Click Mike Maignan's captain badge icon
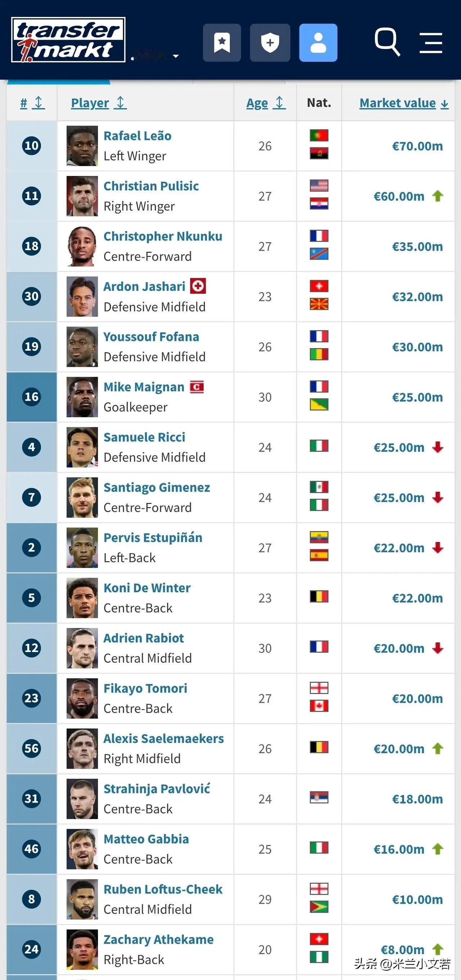The image size is (461, 980). point(197,387)
